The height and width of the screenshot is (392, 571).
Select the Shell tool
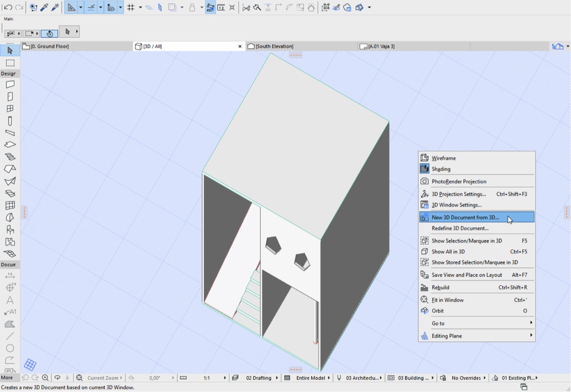[10, 181]
